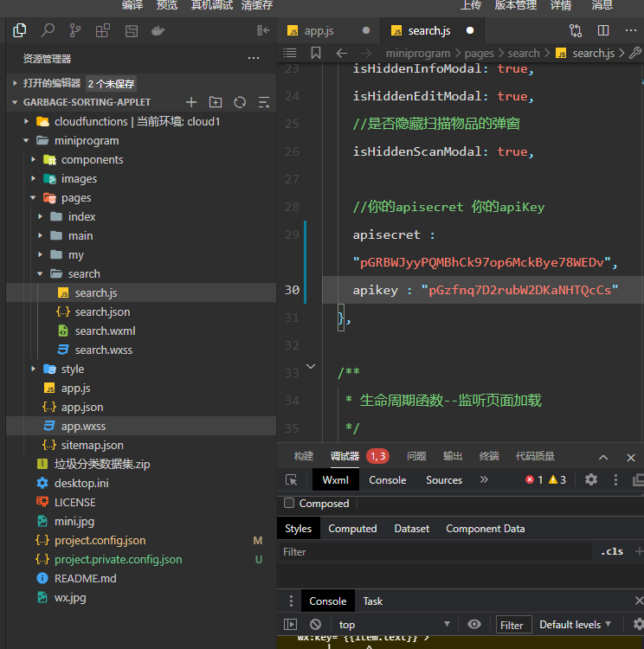Screen dimensions: 644x649
Task: Open the Search magnifier icon in sidebar
Action: 48,30
